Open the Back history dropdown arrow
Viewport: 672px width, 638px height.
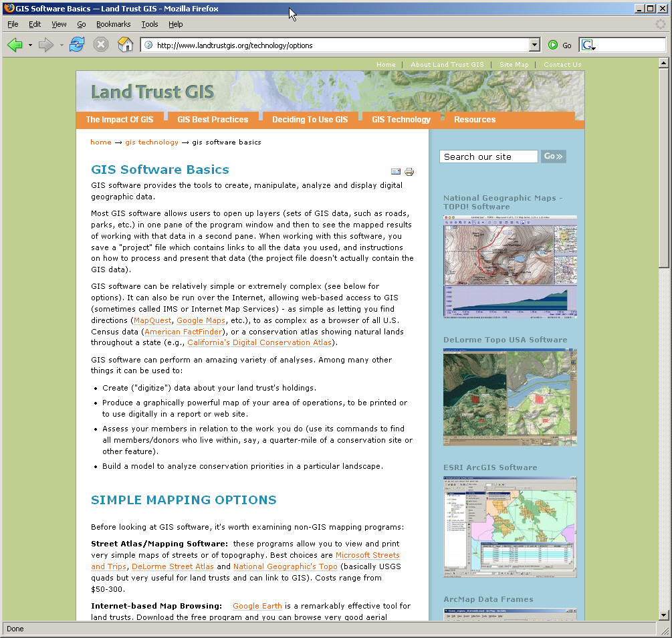click(x=30, y=45)
